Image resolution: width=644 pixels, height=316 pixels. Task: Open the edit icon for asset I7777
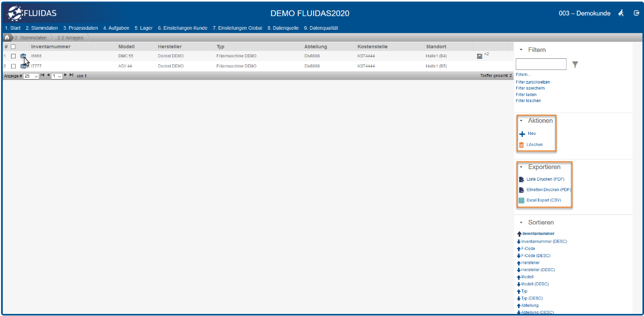23,66
